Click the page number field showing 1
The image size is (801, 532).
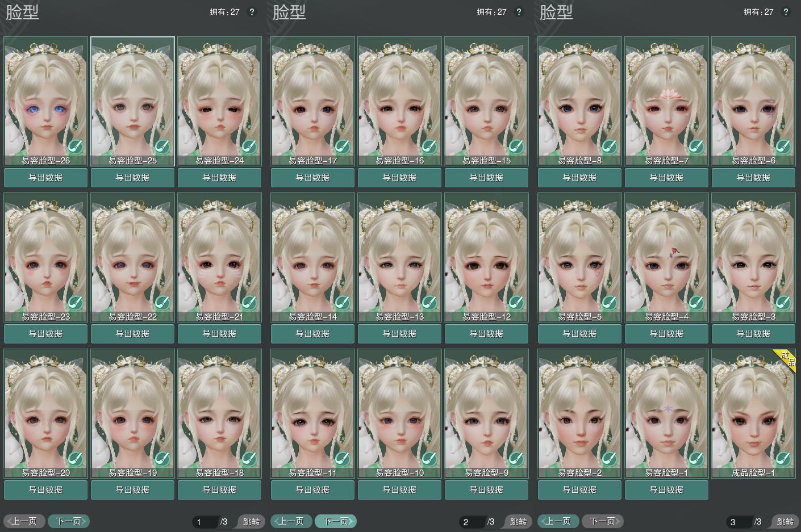205,522
